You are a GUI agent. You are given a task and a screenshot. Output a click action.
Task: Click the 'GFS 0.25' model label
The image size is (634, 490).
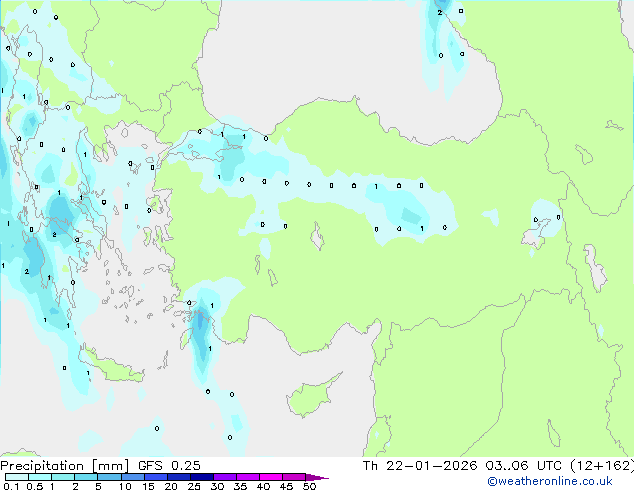pyautogui.click(x=169, y=466)
